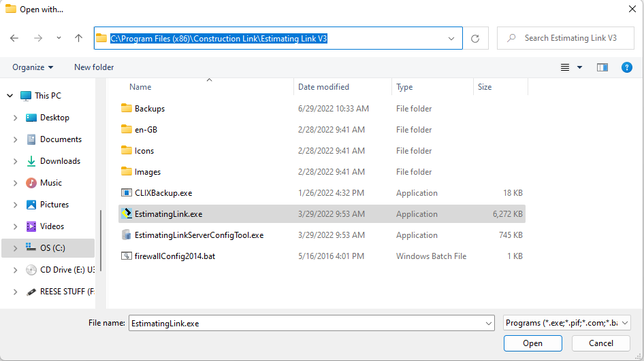This screenshot has height=361, width=644.
Task: Click the firewallConfig2014.bat file name
Action: (x=175, y=256)
